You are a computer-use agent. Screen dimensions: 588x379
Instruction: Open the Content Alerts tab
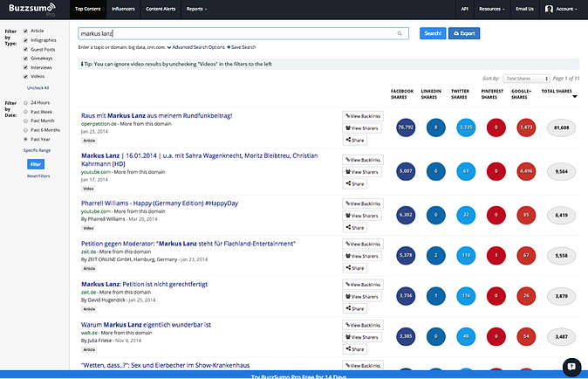pos(161,9)
